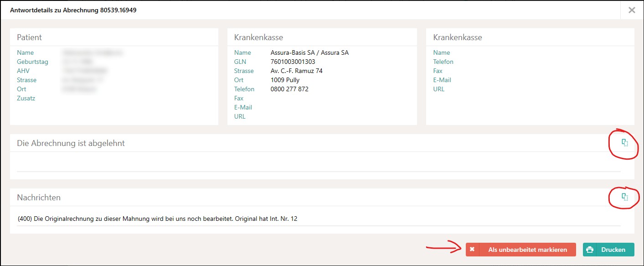
Task: Select the street 'Av. C.-F. Ramuz 74'
Action: click(296, 71)
